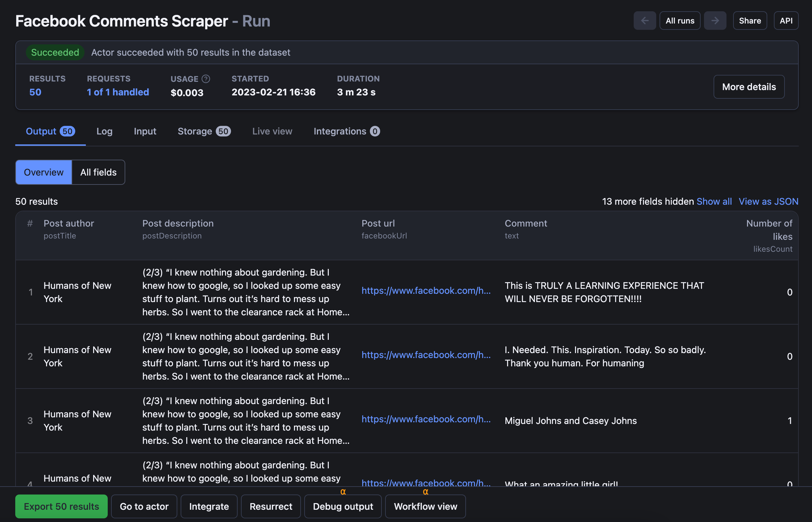Click the 50 results count link
Image resolution: width=812 pixels, height=522 pixels.
(35, 92)
